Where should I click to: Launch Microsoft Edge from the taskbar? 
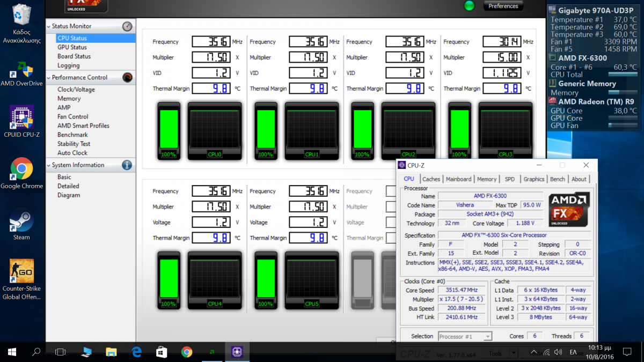click(136, 352)
